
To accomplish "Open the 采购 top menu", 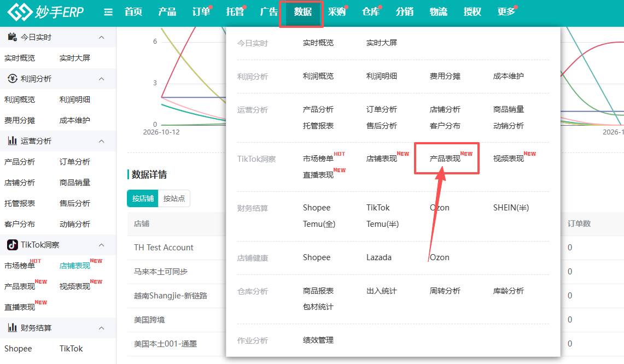I will [337, 12].
